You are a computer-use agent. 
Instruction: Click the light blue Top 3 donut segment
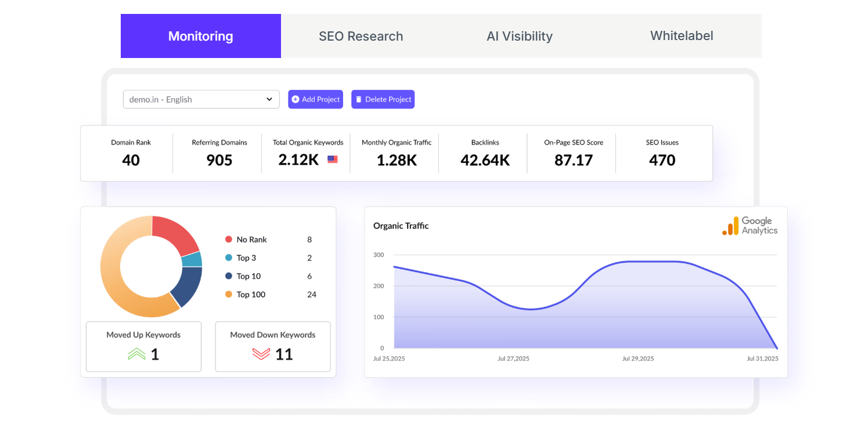pyautogui.click(x=192, y=259)
